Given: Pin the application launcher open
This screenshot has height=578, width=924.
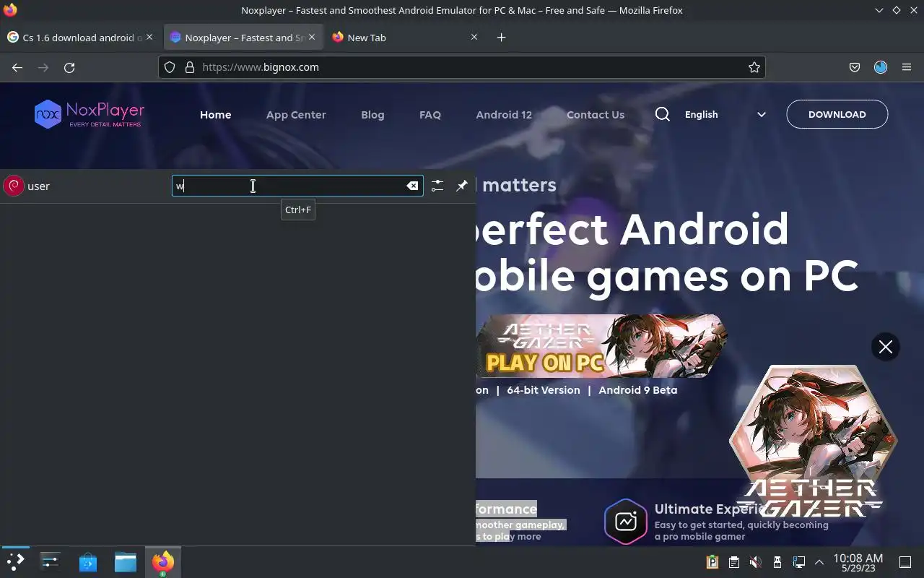Looking at the screenshot, I should [462, 186].
